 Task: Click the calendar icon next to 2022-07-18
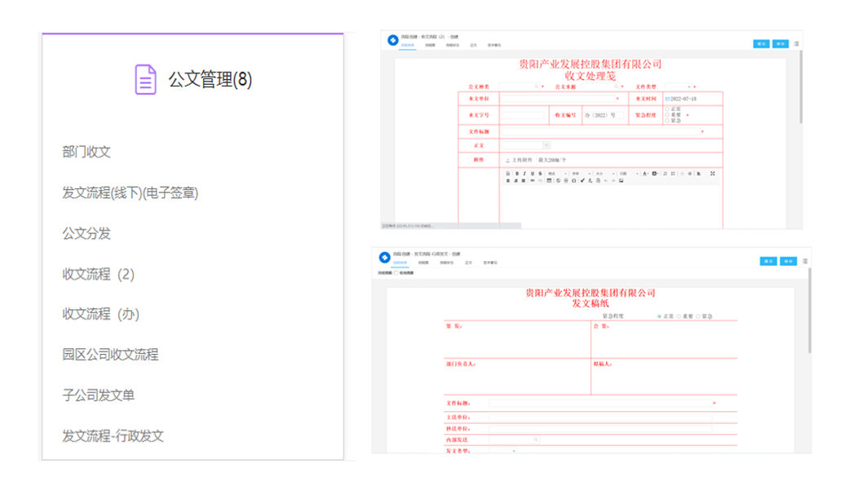(667, 99)
